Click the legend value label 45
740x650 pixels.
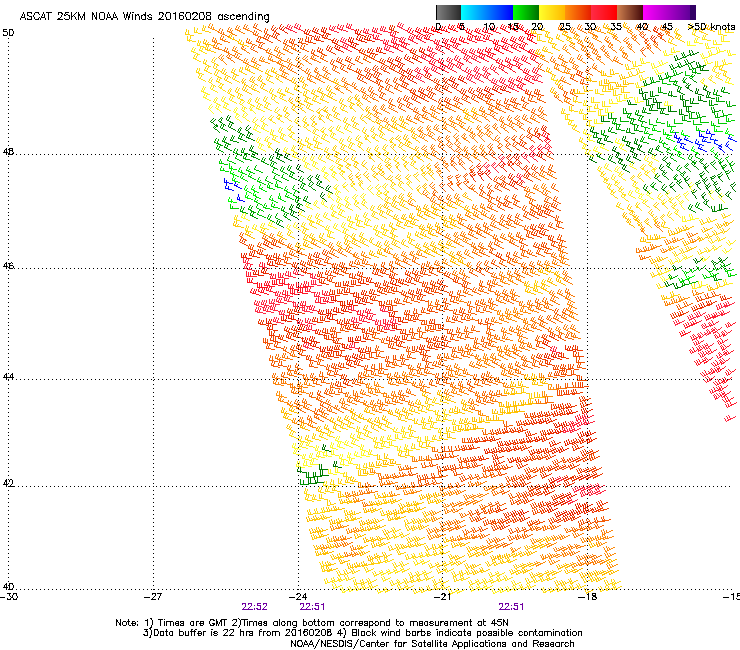pos(667,27)
